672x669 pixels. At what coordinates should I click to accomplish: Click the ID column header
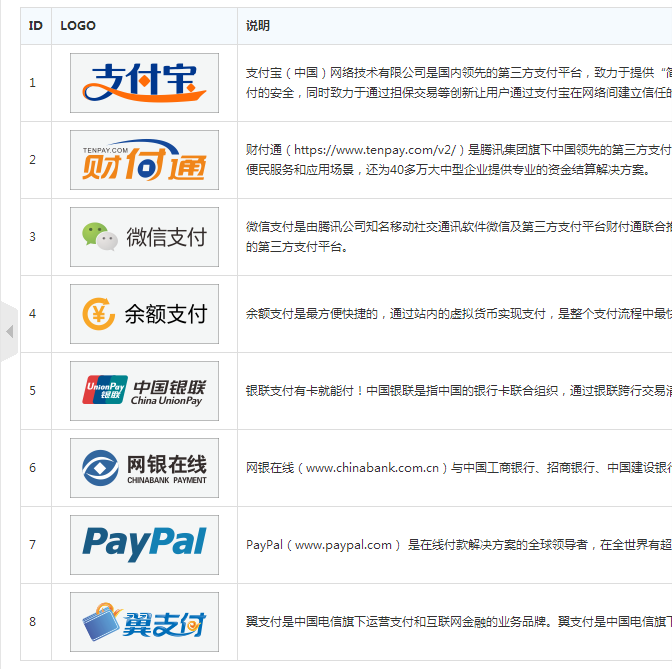(x=36, y=26)
